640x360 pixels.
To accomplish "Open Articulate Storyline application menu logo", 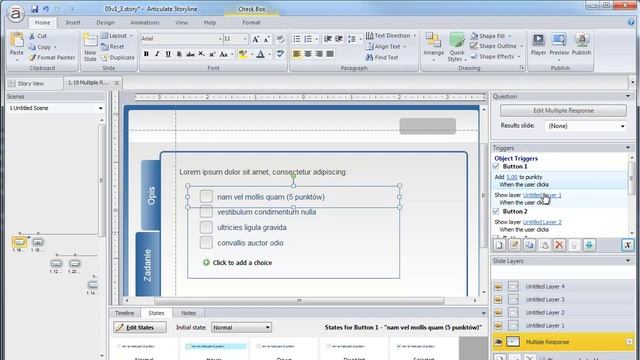I will tap(16, 14).
